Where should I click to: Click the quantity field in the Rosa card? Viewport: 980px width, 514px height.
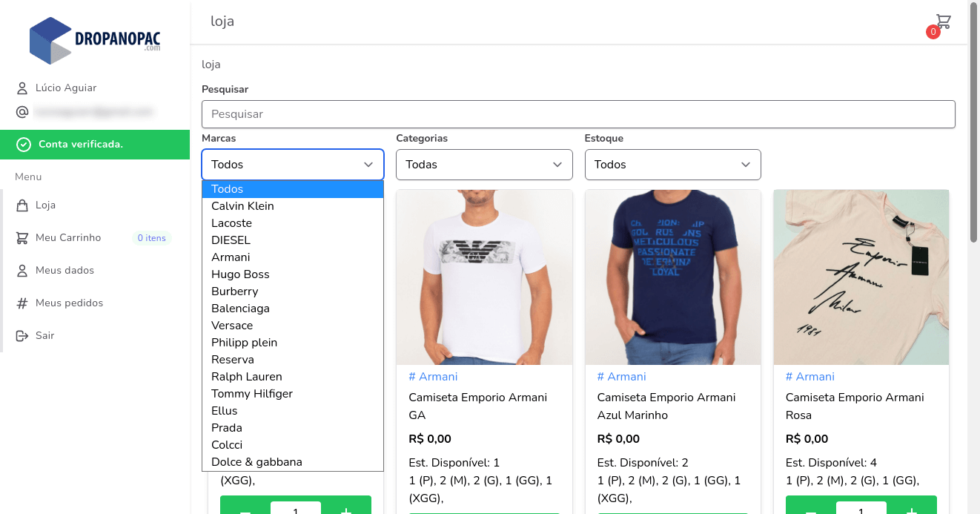point(861,508)
